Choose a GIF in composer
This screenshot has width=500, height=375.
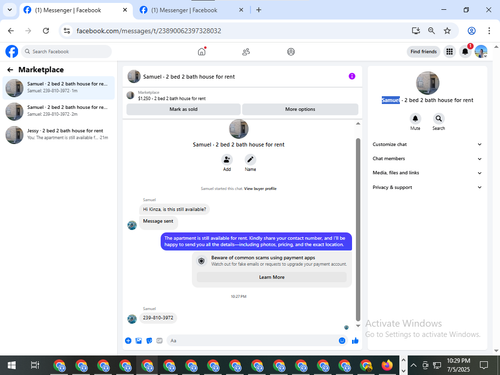pyautogui.click(x=159, y=341)
